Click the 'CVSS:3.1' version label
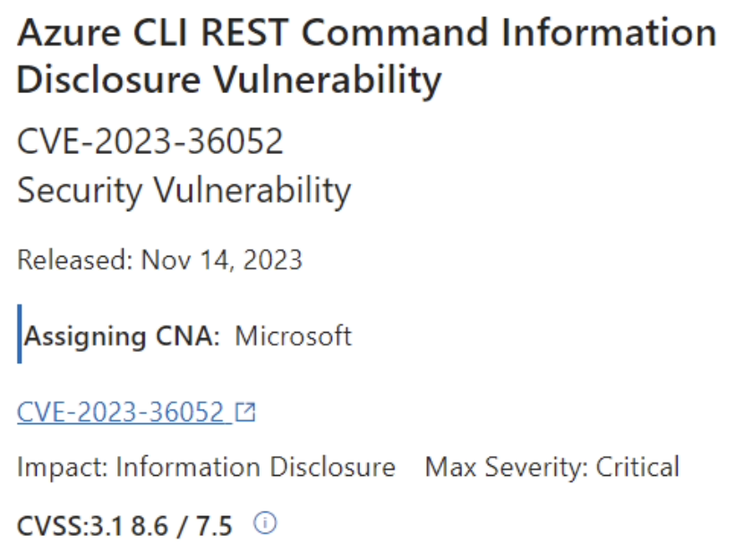 70,526
